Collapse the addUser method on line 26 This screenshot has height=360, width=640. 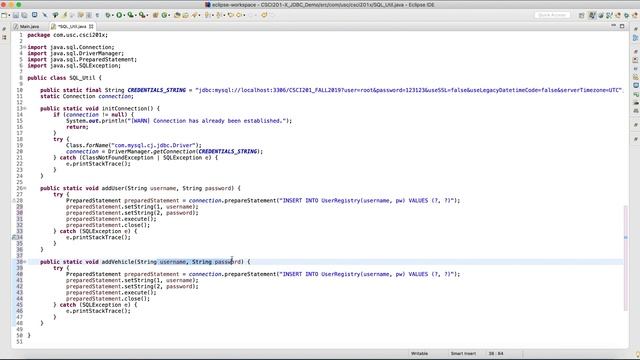pyautogui.click(x=24, y=188)
